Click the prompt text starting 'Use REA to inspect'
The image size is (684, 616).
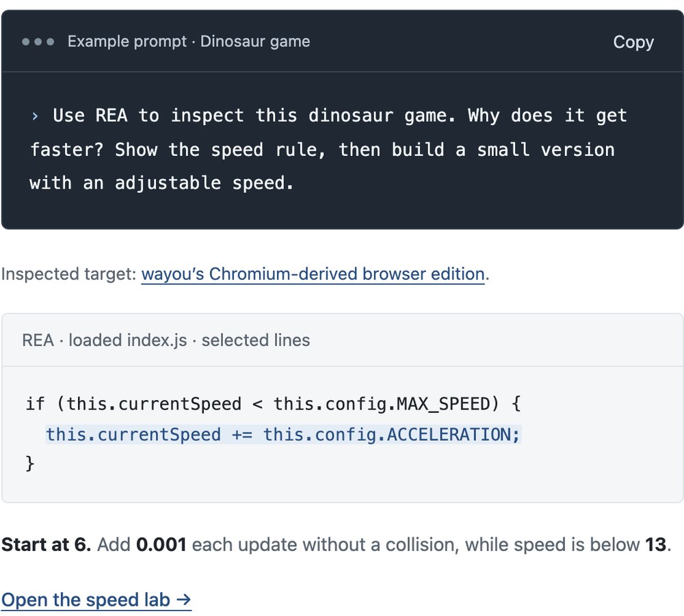(x=328, y=149)
